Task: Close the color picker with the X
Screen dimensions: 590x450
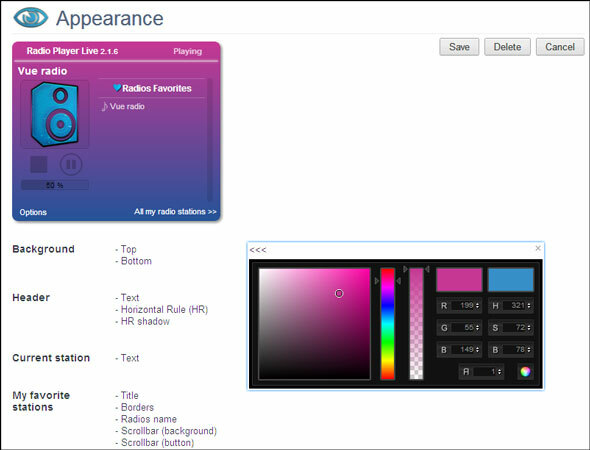Action: pos(538,248)
